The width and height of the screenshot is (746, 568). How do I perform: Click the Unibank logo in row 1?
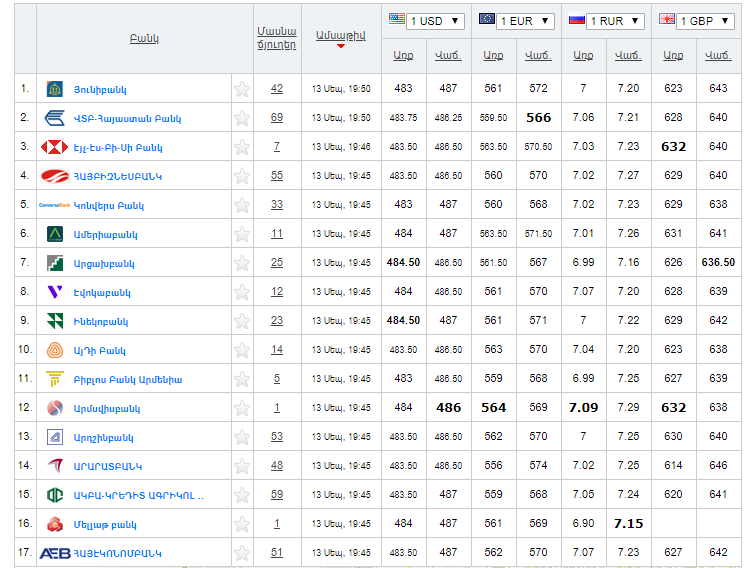coord(55,89)
